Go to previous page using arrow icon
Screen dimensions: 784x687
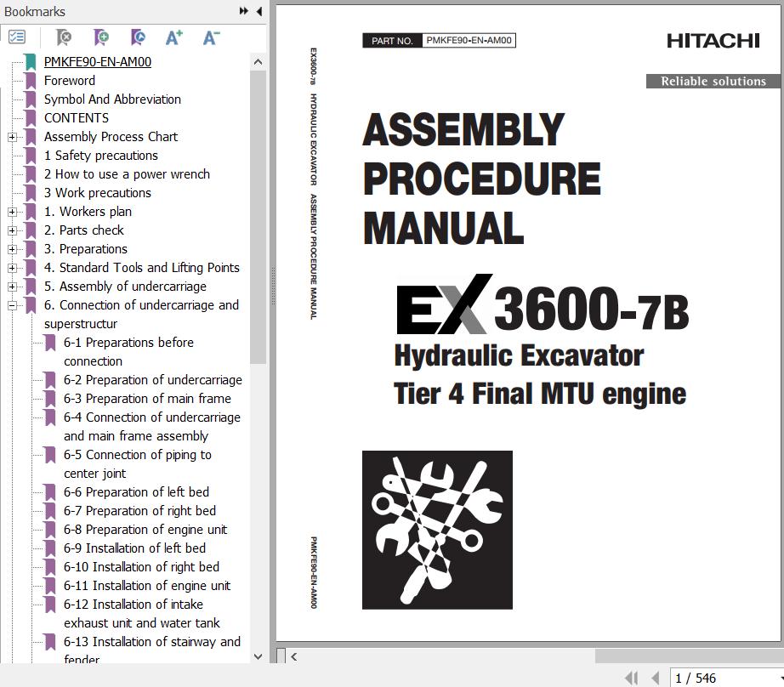(655, 678)
